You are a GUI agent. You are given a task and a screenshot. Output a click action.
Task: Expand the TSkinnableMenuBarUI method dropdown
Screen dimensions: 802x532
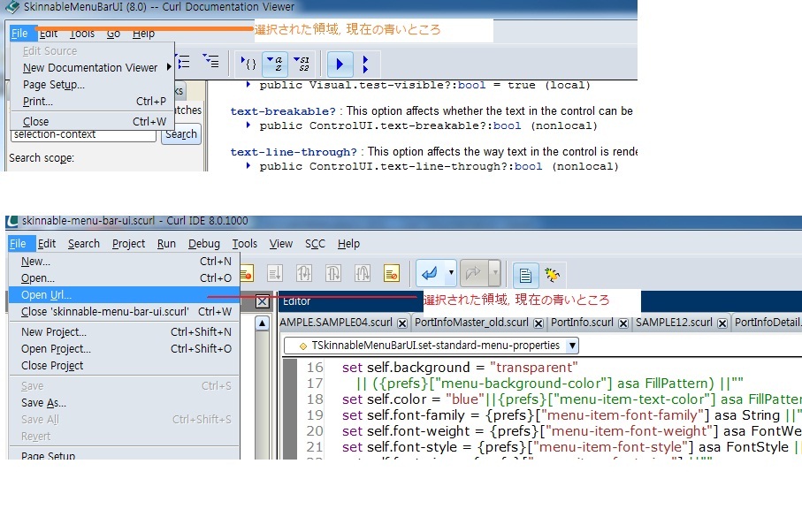click(571, 346)
